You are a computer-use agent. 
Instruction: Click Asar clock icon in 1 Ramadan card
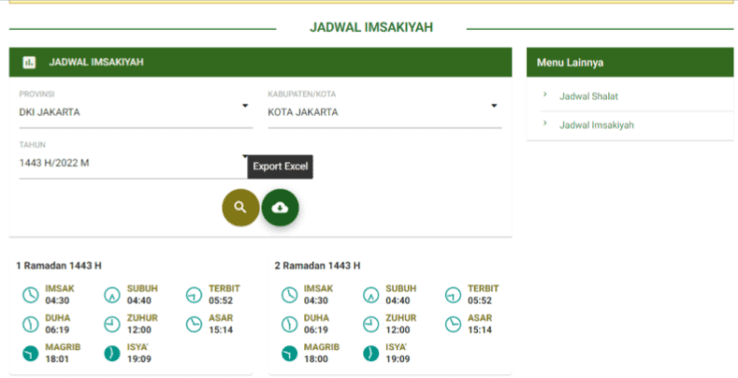[x=194, y=324]
